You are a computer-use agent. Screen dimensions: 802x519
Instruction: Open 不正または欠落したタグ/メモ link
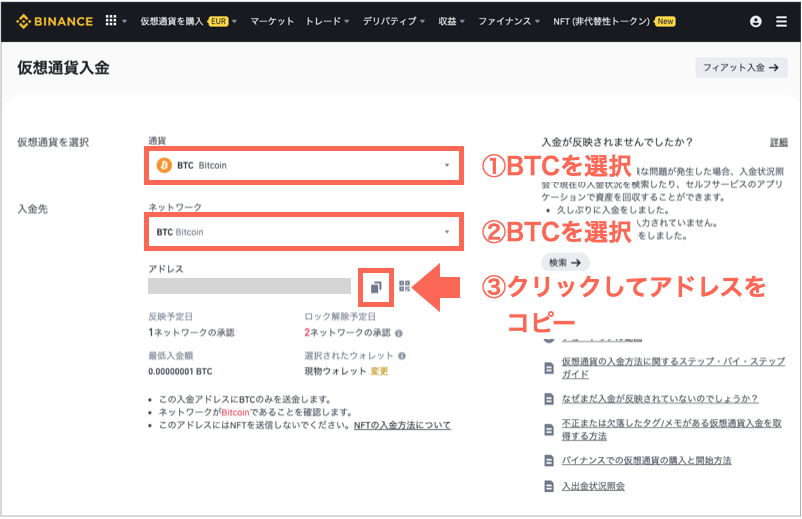(672, 430)
